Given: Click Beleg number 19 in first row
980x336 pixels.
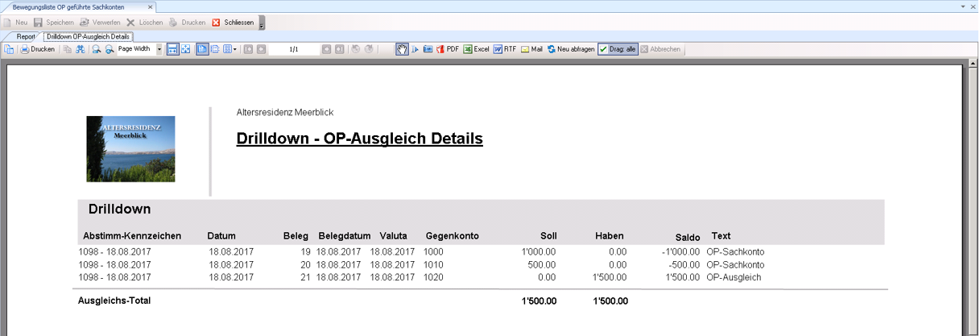Looking at the screenshot, I should click(x=304, y=252).
